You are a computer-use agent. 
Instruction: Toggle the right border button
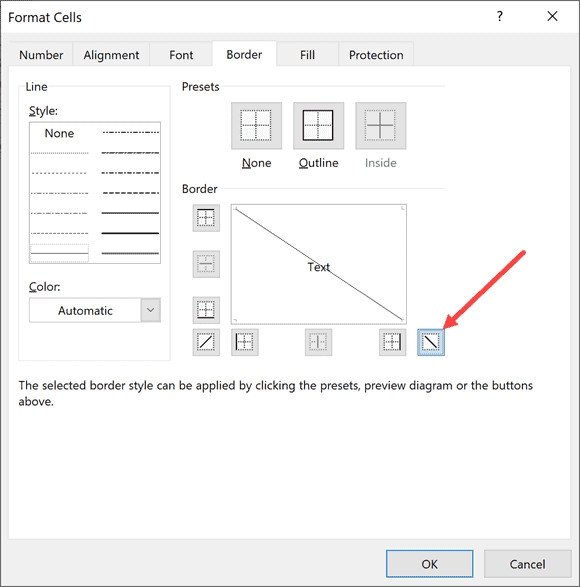click(x=392, y=342)
